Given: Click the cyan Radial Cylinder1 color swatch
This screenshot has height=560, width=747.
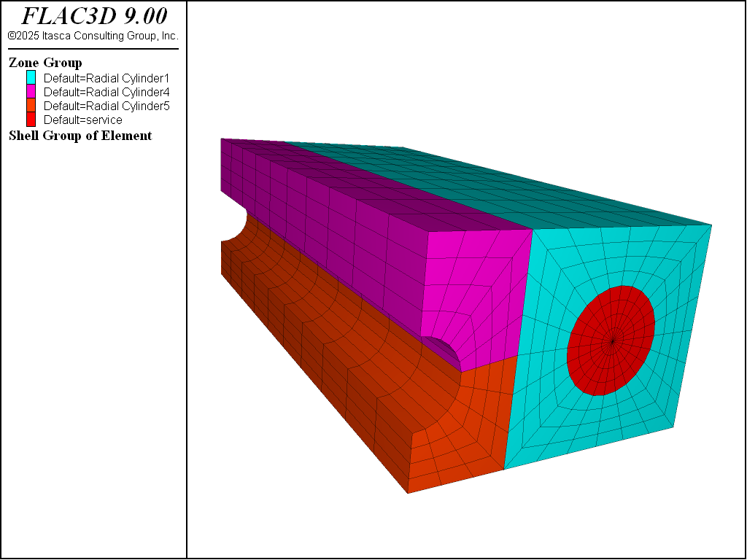Looking at the screenshot, I should point(31,77).
